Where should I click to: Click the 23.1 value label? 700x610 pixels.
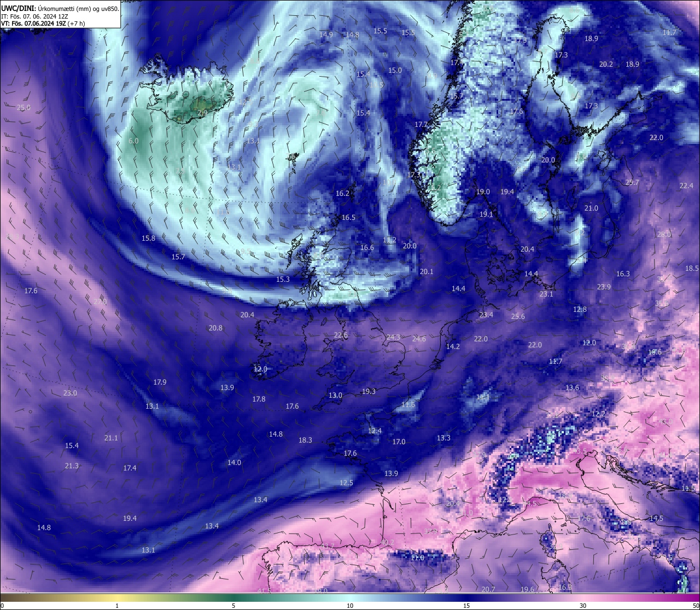[546, 294]
